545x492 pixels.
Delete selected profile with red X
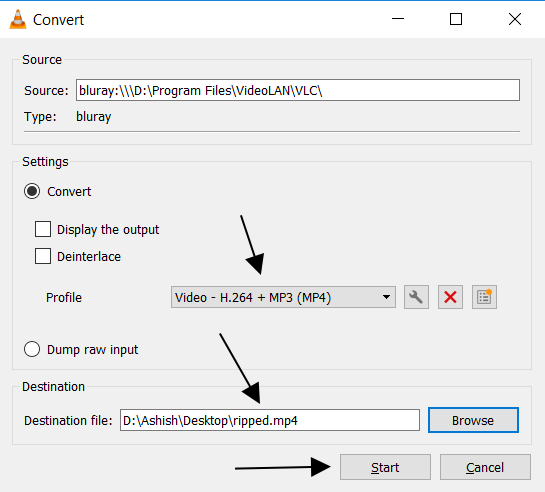[450, 297]
